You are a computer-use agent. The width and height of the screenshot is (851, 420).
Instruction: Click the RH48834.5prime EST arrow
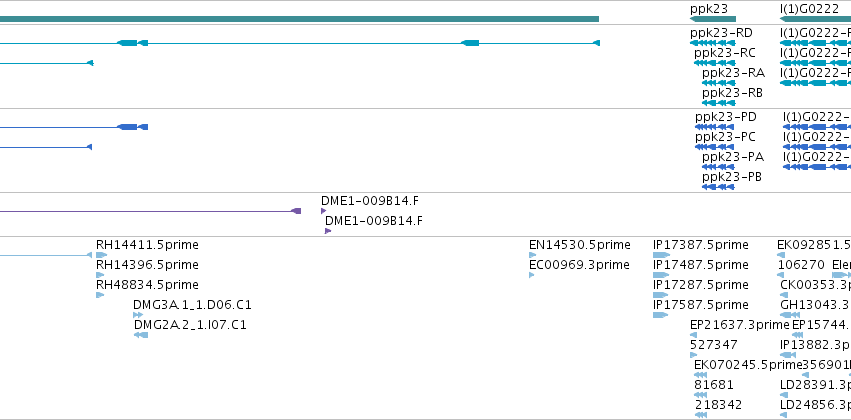(x=100, y=295)
